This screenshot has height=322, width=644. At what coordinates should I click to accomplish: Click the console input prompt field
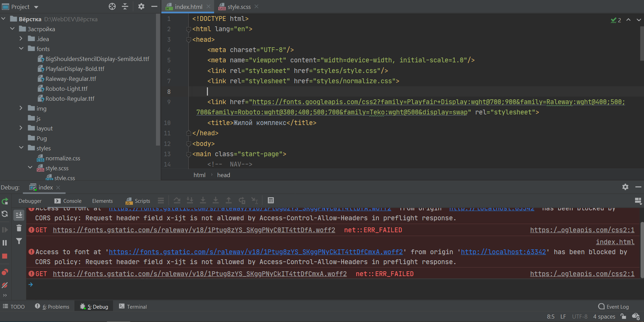coord(336,285)
